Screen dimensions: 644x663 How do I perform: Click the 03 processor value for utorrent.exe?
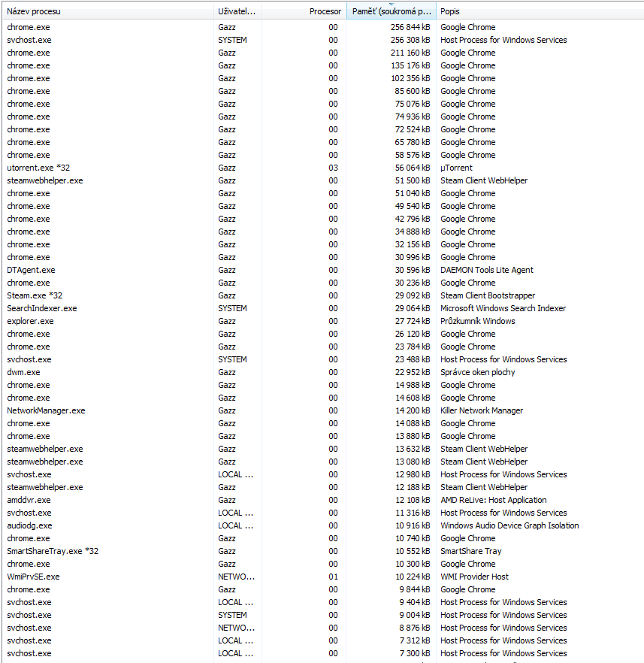point(333,168)
